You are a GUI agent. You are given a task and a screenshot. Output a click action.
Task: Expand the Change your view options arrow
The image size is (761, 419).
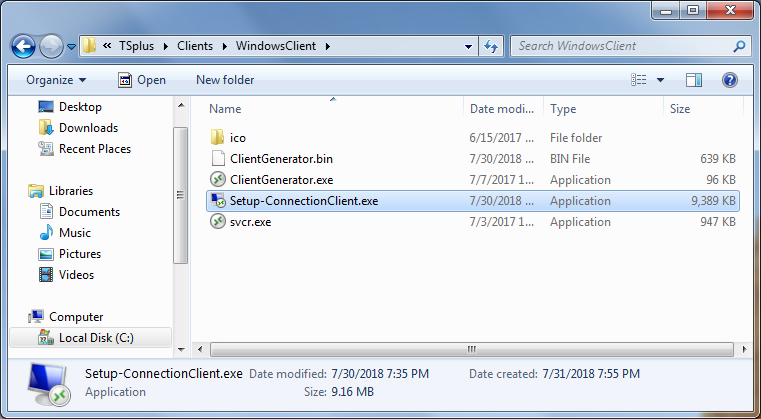coord(660,80)
